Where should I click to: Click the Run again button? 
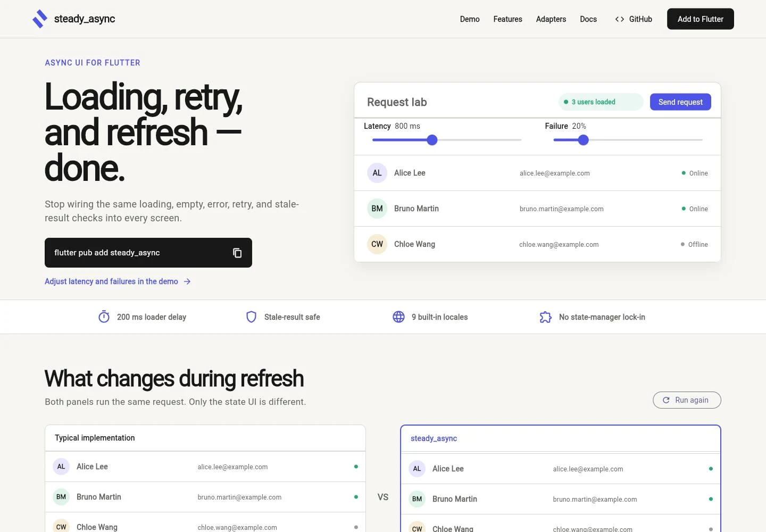[687, 400]
